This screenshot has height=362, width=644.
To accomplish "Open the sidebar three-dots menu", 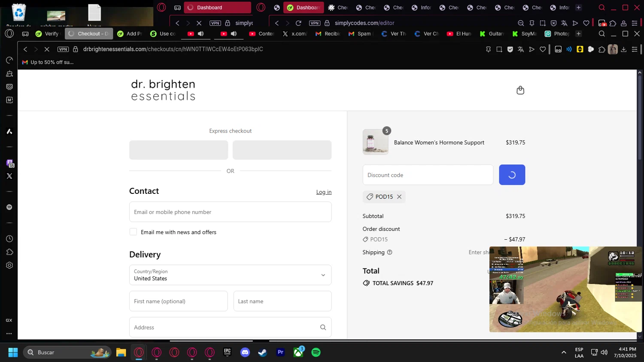I will (9, 334).
